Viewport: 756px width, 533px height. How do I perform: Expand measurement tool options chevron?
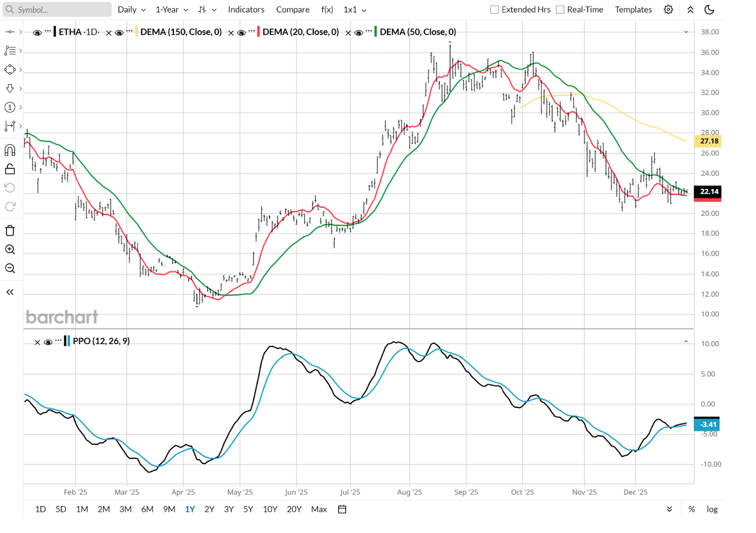tap(20, 126)
